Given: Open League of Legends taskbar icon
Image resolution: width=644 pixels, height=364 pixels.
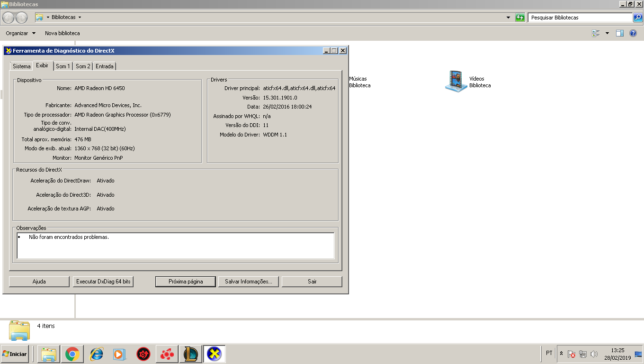Looking at the screenshot, I should pyautogui.click(x=191, y=354).
